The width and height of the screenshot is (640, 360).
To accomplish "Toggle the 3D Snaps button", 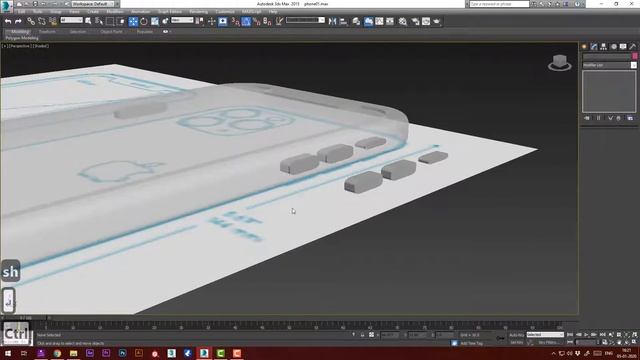I will click(236, 21).
